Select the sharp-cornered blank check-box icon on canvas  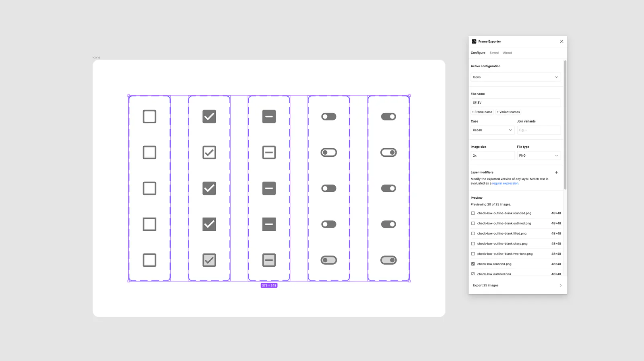click(149, 224)
